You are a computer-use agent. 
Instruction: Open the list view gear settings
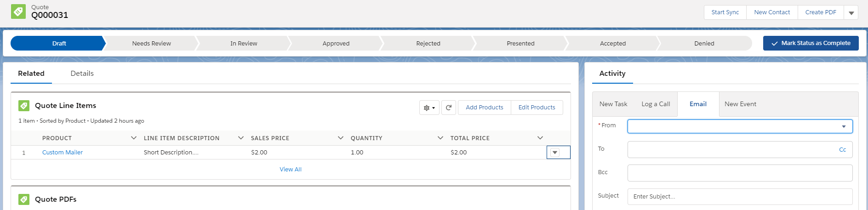pyautogui.click(x=429, y=108)
